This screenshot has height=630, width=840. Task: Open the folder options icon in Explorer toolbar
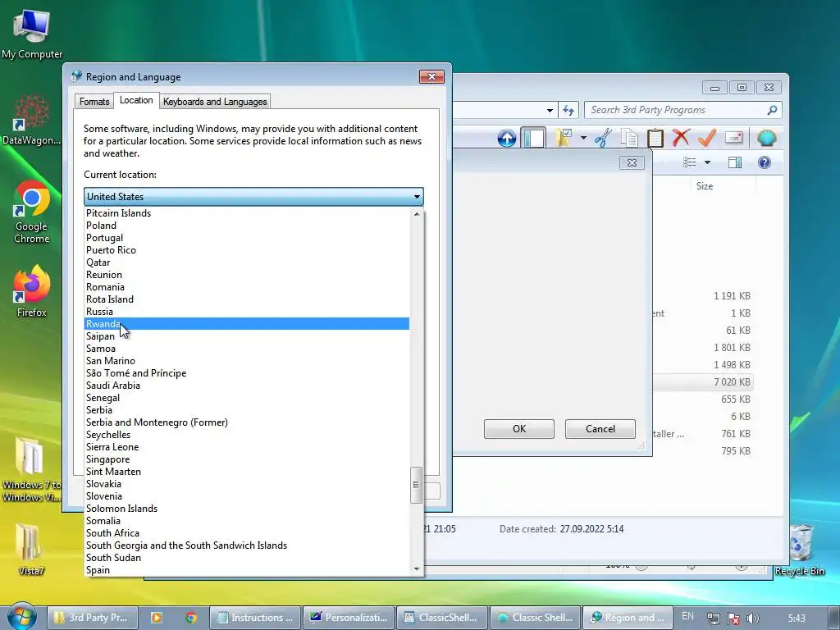(x=564, y=138)
